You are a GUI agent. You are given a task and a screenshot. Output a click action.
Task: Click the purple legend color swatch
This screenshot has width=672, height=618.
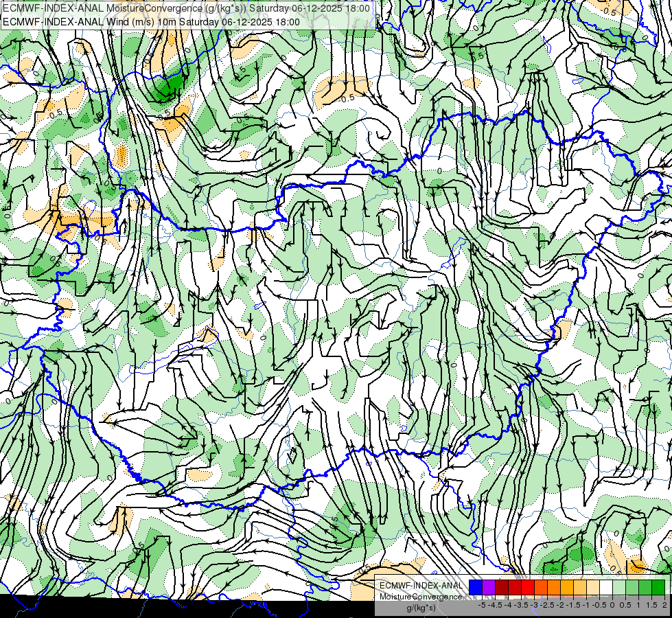489,587
